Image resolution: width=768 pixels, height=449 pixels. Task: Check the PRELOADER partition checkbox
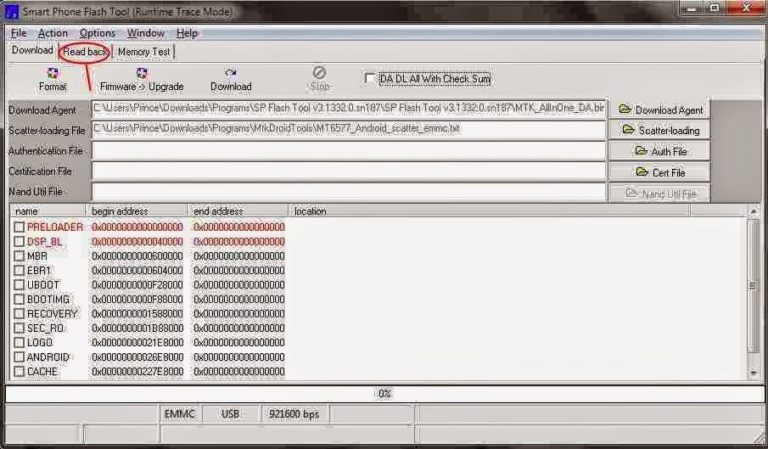click(x=19, y=227)
